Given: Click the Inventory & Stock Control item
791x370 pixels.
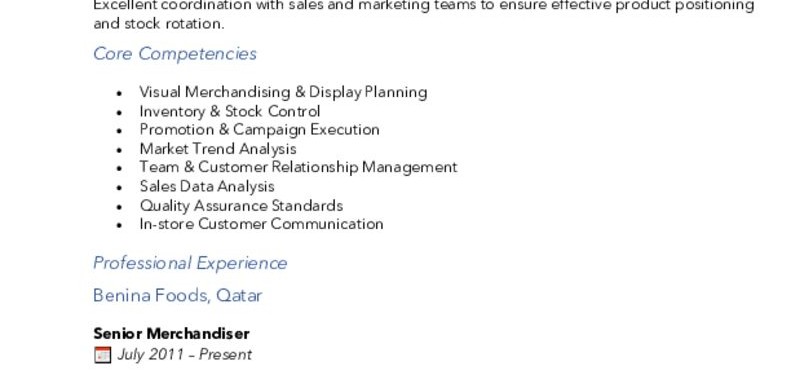Looking at the screenshot, I should coord(230,111).
